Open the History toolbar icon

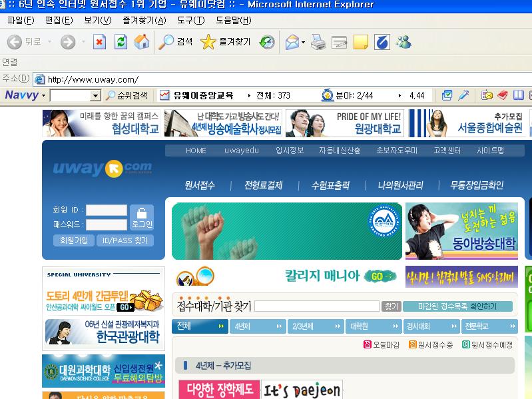(266, 42)
